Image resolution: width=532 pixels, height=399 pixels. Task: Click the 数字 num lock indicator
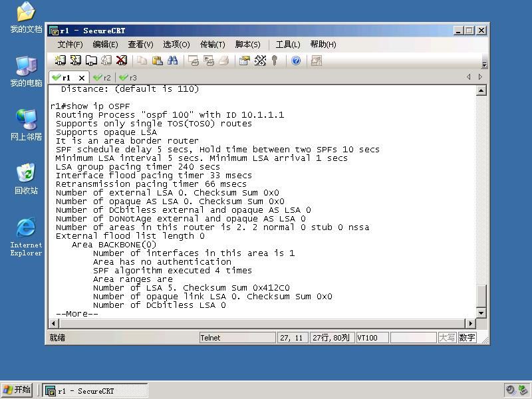tap(467, 338)
